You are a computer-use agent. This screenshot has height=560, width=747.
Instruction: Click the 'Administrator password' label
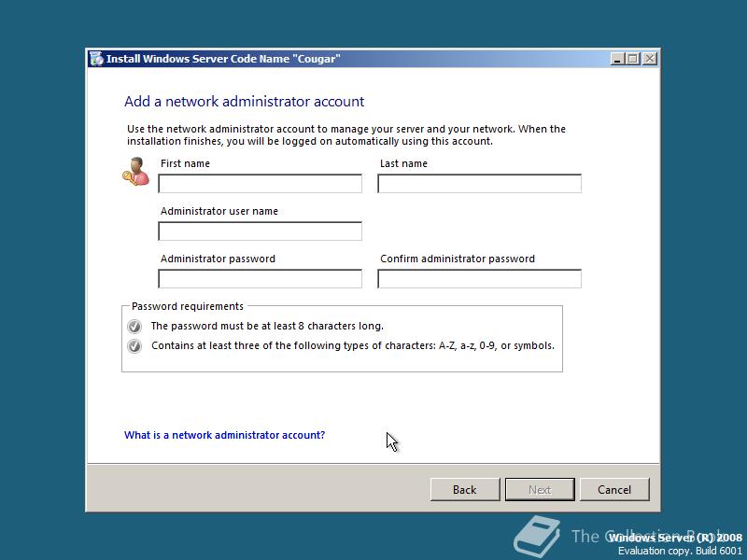click(218, 259)
